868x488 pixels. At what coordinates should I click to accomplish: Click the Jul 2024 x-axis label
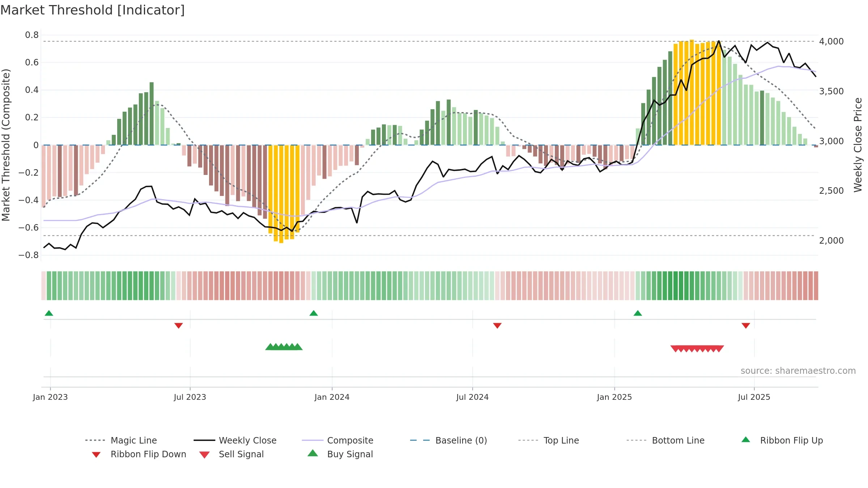tap(472, 397)
